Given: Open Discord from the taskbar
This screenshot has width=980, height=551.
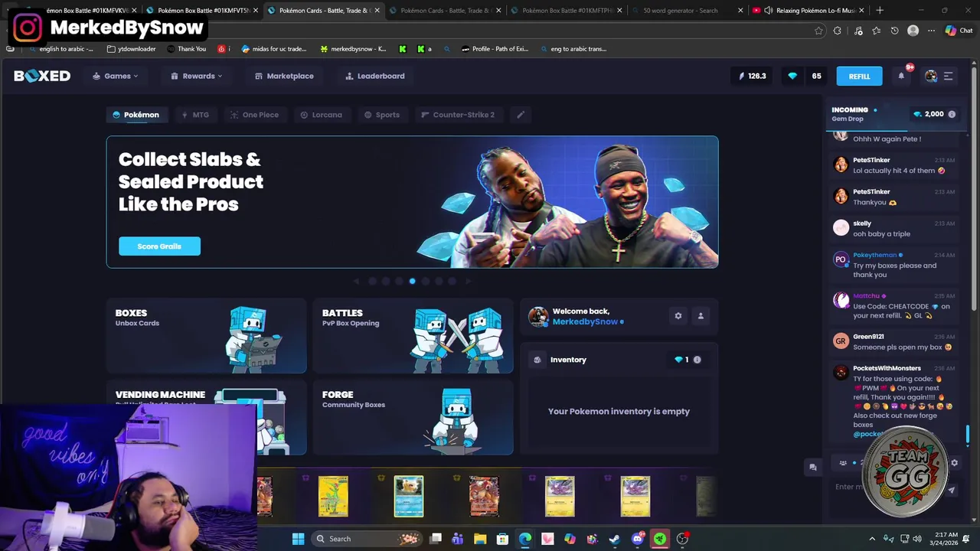Looking at the screenshot, I should pos(638,539).
